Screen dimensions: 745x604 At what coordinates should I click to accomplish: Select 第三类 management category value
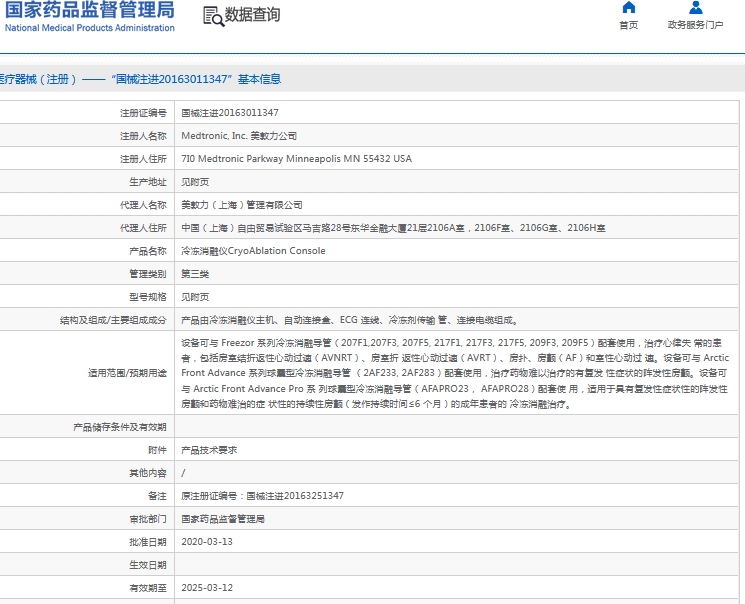coord(195,274)
